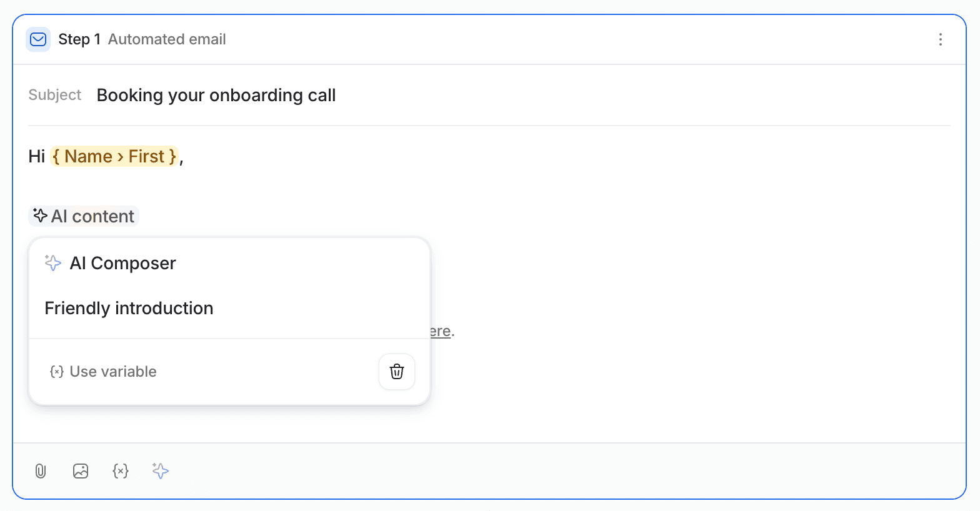Click the sparkle icon beside AI Composer title
Screen dimensions: 980x511
pyautogui.click(x=52, y=263)
